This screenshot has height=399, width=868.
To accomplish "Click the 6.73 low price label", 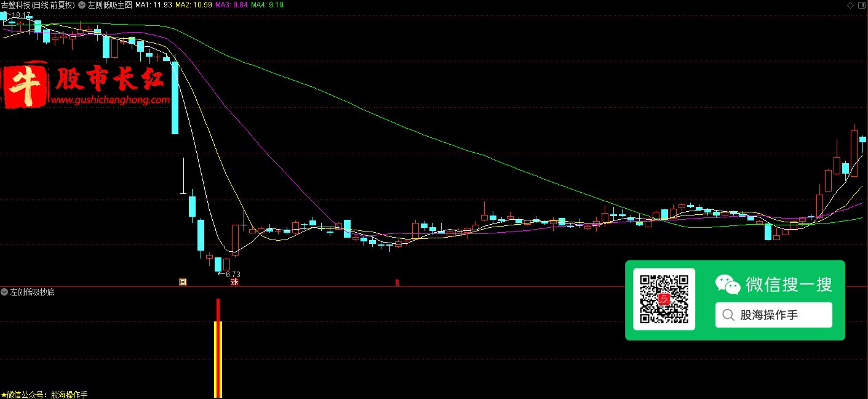I will click(x=233, y=275).
